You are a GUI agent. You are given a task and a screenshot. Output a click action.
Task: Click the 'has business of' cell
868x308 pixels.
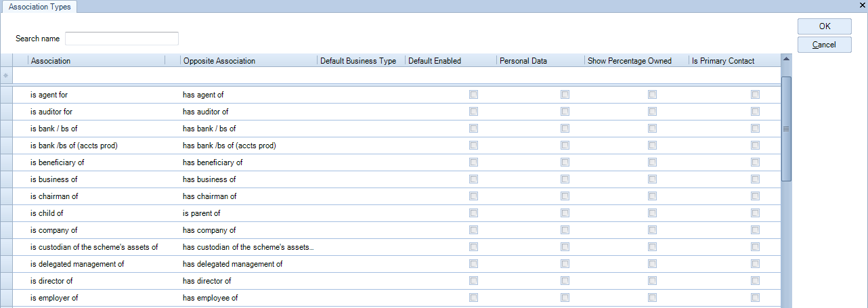coord(248,179)
